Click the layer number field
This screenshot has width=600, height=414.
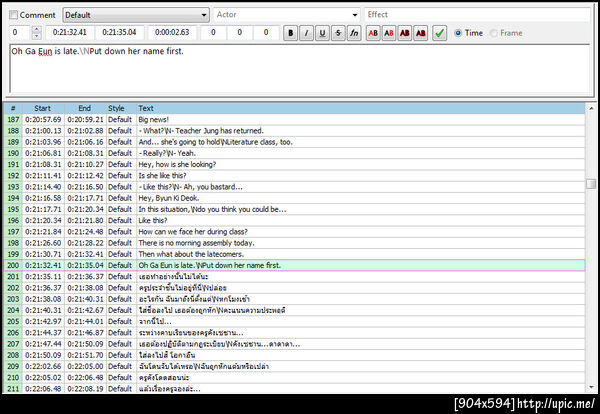tap(20, 33)
